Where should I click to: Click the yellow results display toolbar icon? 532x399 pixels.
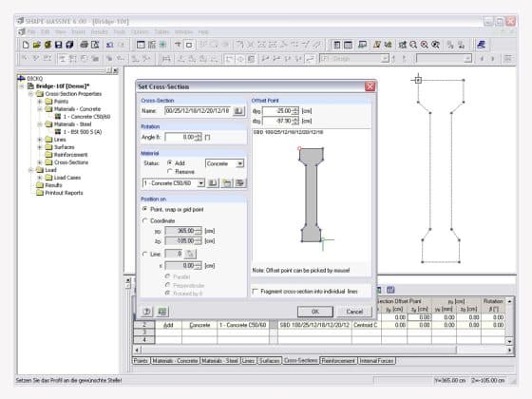(376, 45)
